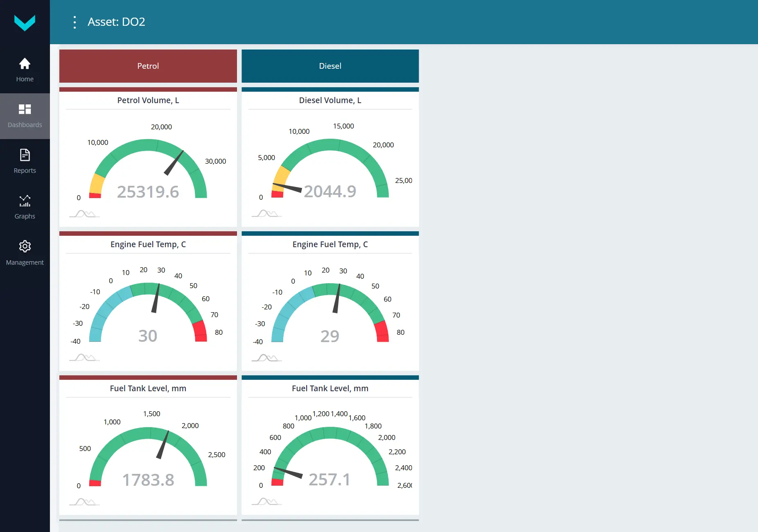Click the Petrol Volume gauge needle
The width and height of the screenshot is (758, 532).
[x=174, y=162]
